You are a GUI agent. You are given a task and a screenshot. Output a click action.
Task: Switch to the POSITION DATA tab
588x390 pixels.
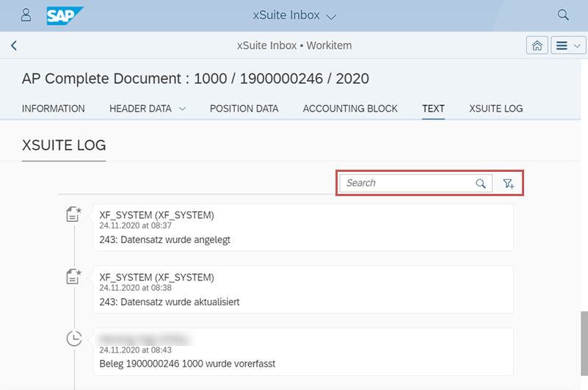244,109
